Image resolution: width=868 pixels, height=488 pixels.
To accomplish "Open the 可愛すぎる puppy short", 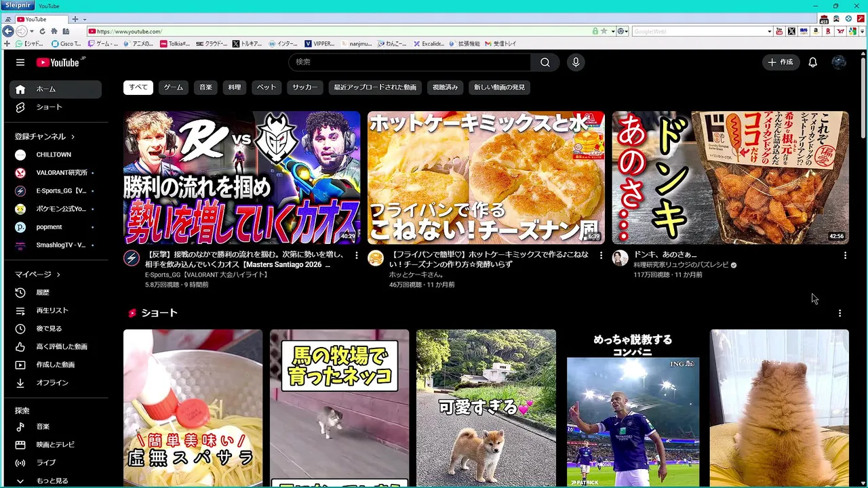I will click(x=486, y=408).
